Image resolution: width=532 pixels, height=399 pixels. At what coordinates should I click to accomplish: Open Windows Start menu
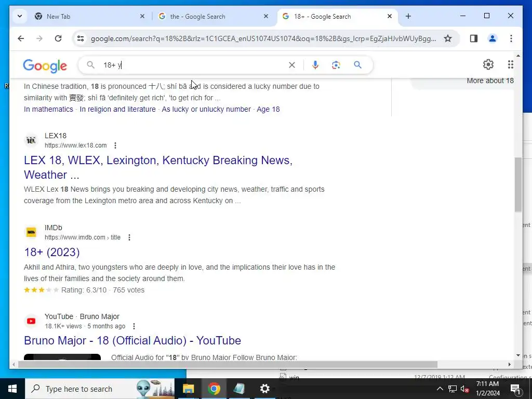(12, 389)
